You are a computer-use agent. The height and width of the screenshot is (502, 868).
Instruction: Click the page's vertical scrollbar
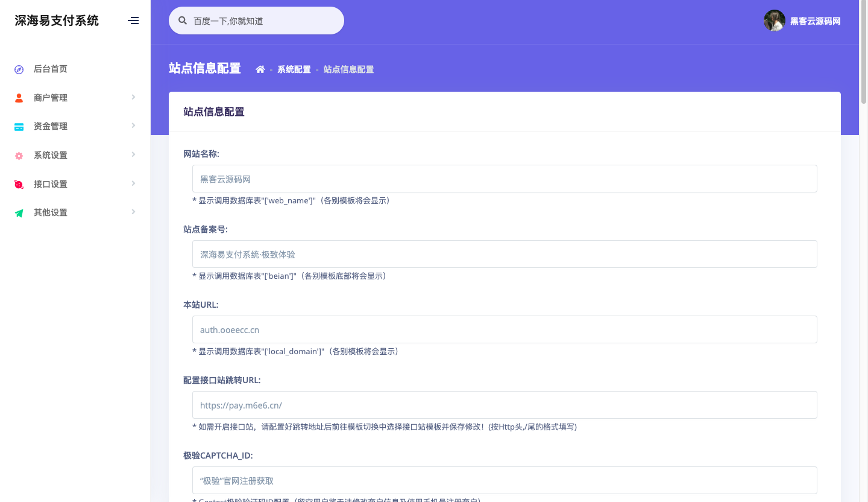tap(864, 54)
